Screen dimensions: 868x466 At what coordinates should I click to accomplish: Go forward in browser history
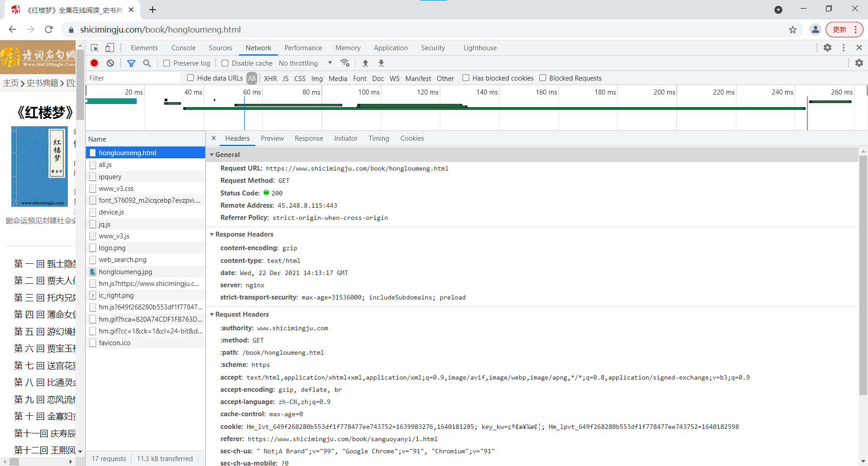(x=30, y=29)
